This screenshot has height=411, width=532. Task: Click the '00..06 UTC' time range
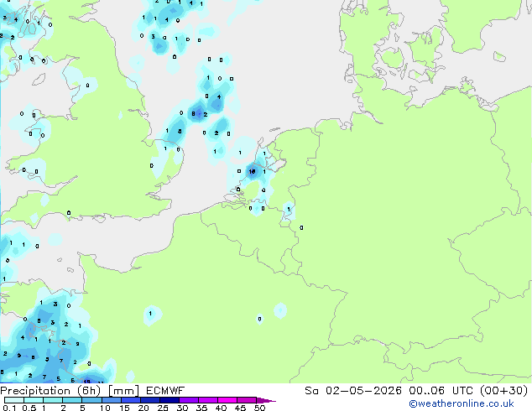click(441, 391)
